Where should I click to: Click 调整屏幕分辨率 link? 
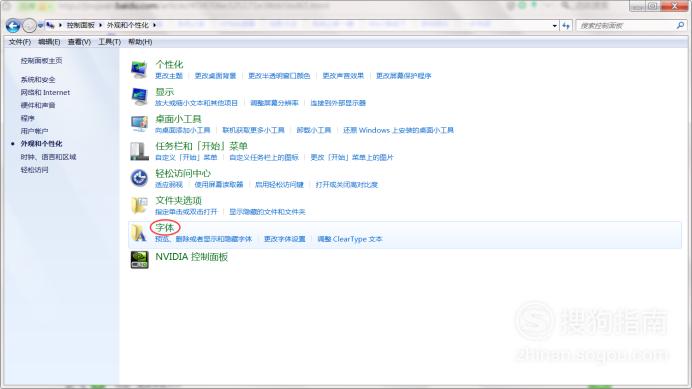274,103
